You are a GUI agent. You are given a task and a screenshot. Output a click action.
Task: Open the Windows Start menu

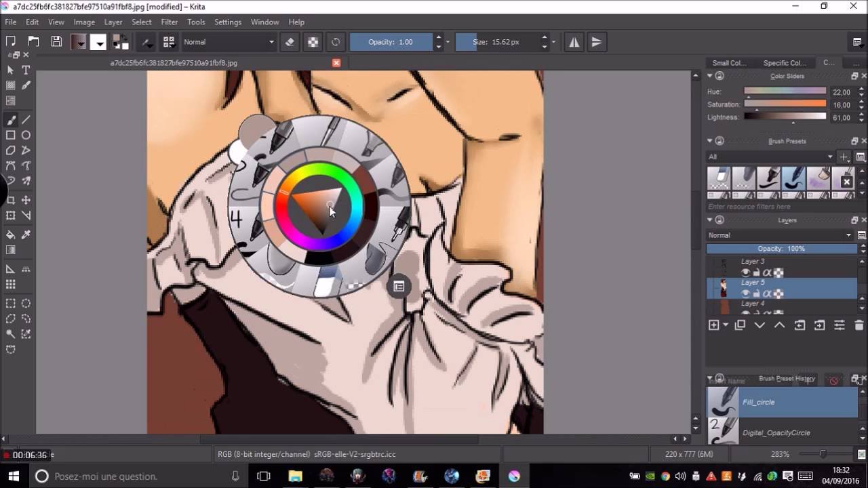tap(12, 476)
